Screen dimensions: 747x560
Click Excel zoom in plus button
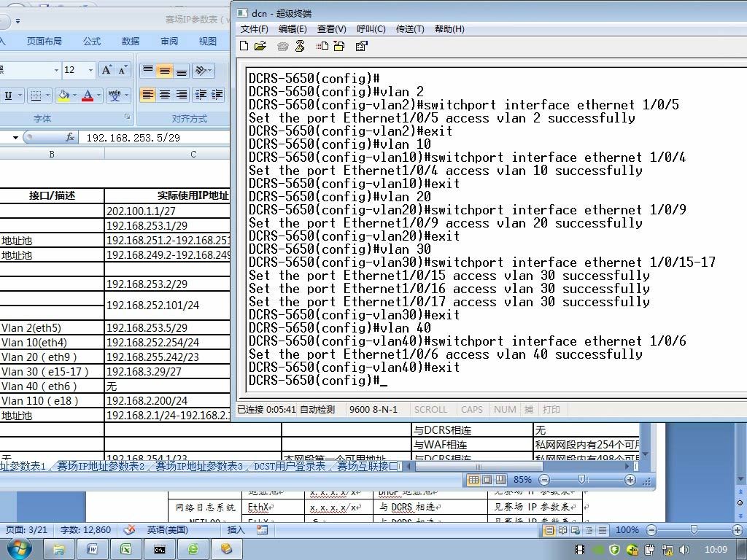(x=630, y=480)
